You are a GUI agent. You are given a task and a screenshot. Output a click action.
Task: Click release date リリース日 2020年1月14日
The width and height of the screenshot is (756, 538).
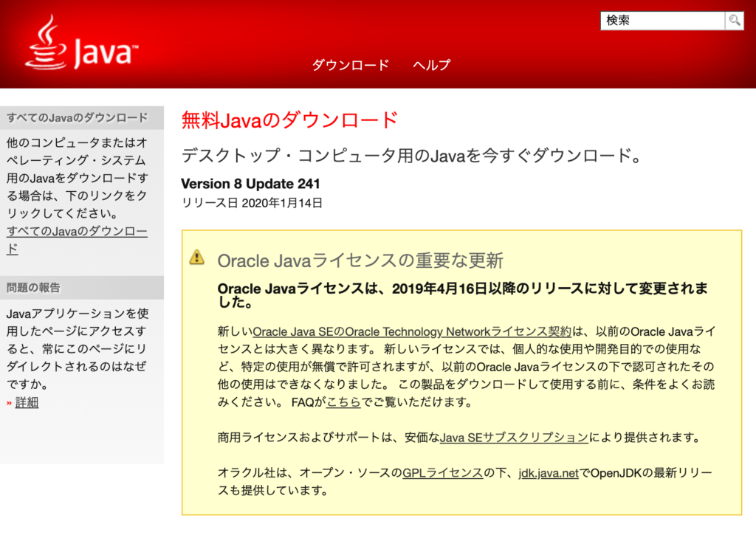(252, 203)
